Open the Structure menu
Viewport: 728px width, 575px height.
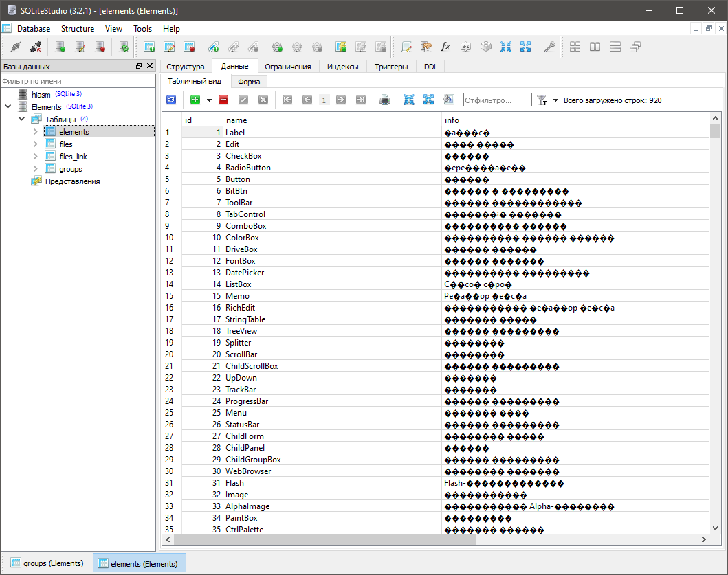click(x=78, y=29)
